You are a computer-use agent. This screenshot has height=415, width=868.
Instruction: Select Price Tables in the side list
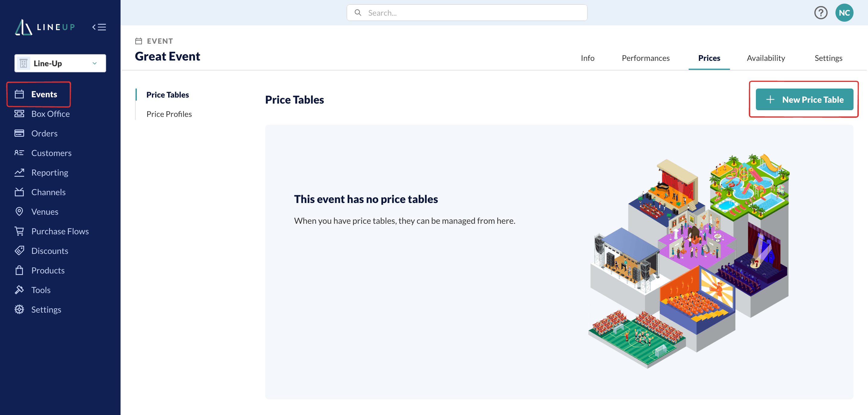pos(168,95)
